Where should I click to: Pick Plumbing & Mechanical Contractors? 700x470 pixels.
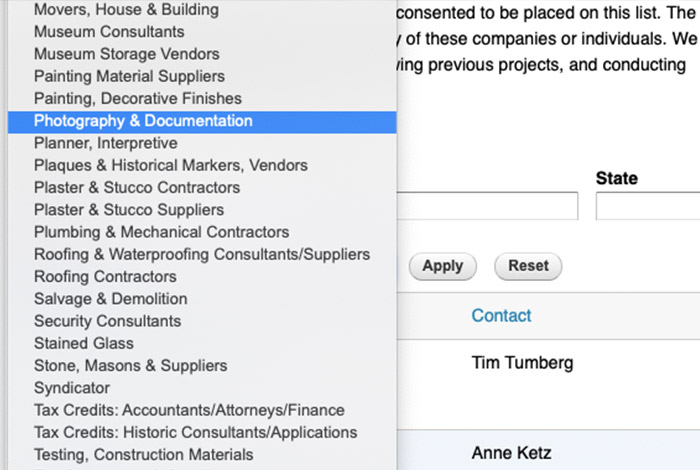pyautogui.click(x=161, y=232)
